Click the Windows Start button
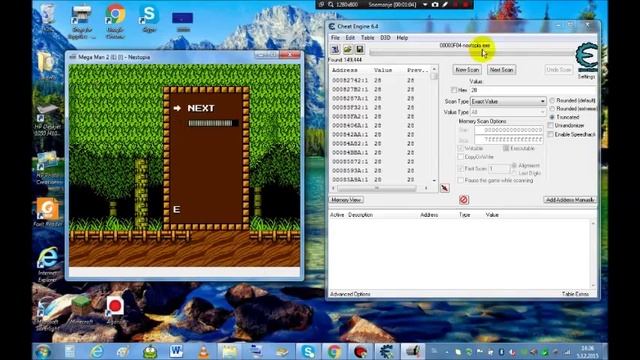 (43, 351)
